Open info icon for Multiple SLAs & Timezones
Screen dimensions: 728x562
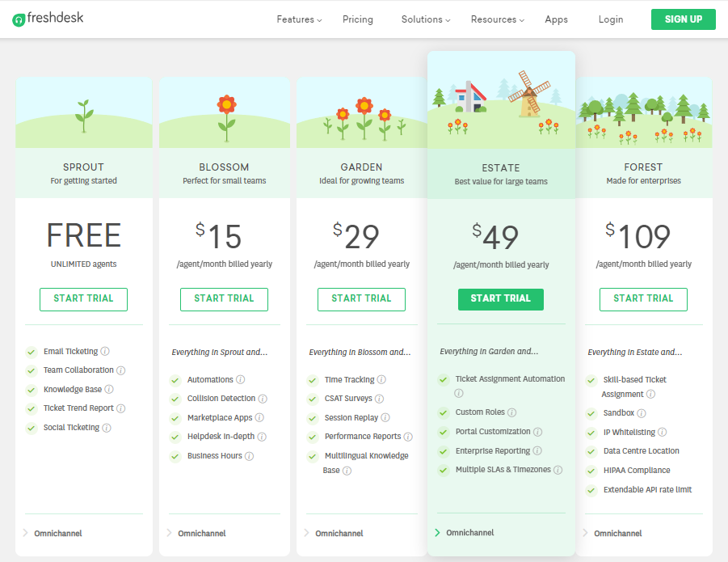[x=558, y=470]
